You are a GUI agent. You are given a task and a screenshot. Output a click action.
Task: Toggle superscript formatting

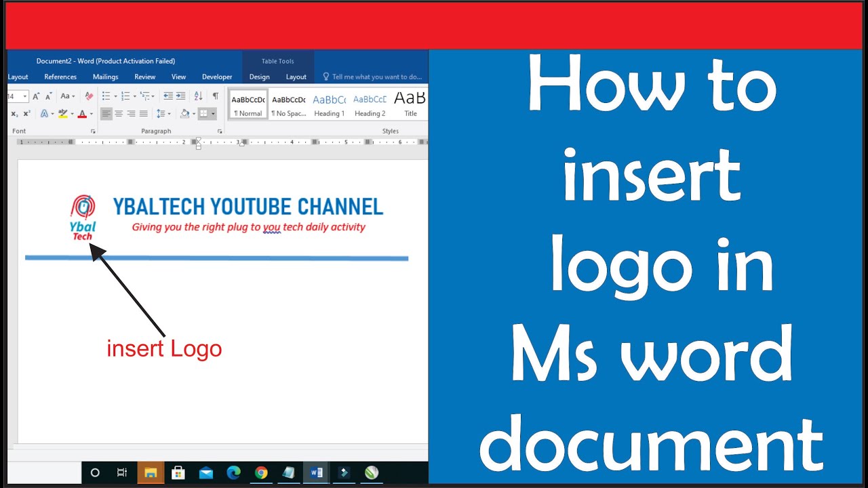[27, 114]
